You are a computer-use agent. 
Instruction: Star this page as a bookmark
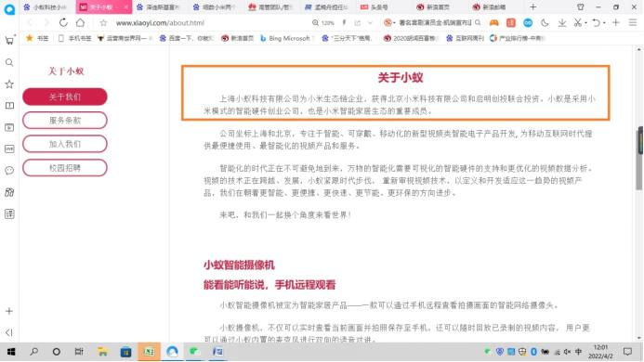103,23
